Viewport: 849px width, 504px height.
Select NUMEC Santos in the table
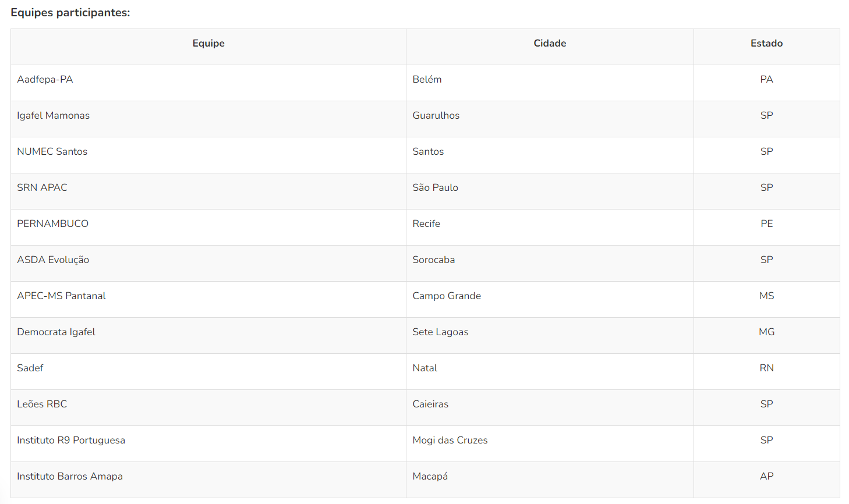pos(52,152)
